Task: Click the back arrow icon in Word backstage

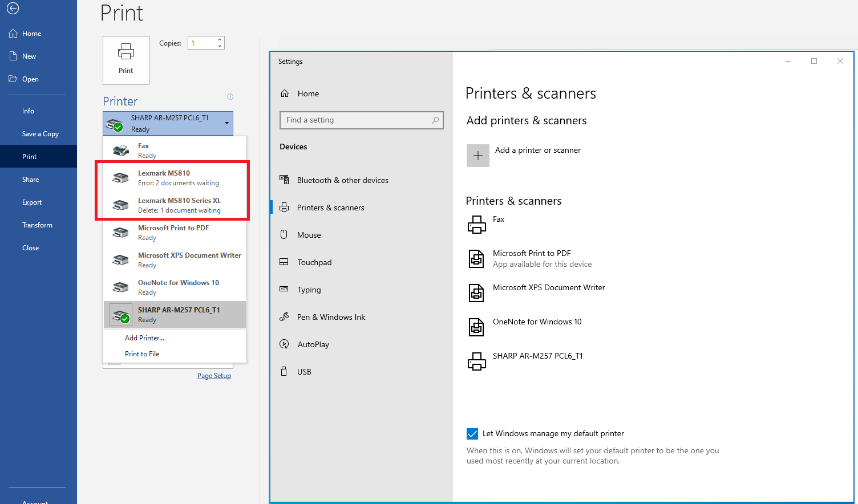Action: 13,8
